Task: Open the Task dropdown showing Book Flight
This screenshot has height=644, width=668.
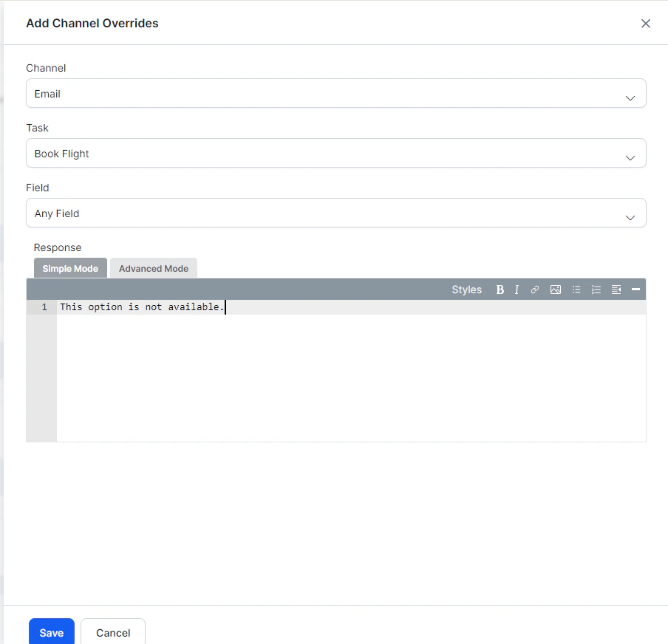Action: [335, 154]
